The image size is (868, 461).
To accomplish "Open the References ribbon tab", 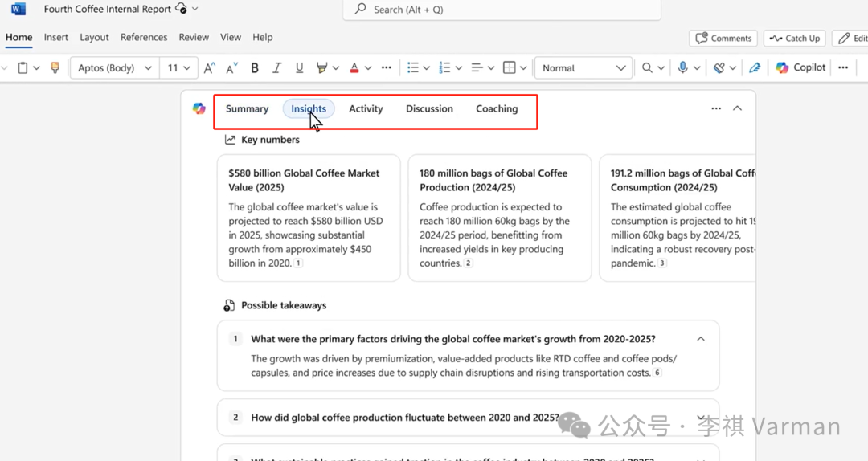I will pos(144,37).
